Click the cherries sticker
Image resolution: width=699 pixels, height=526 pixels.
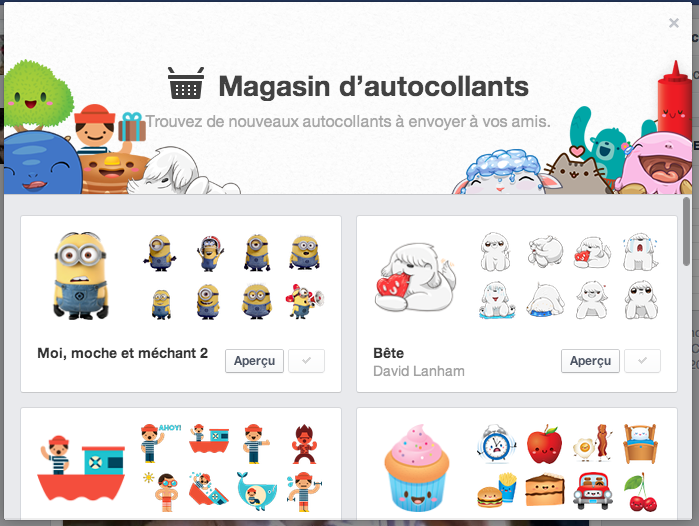point(641,492)
